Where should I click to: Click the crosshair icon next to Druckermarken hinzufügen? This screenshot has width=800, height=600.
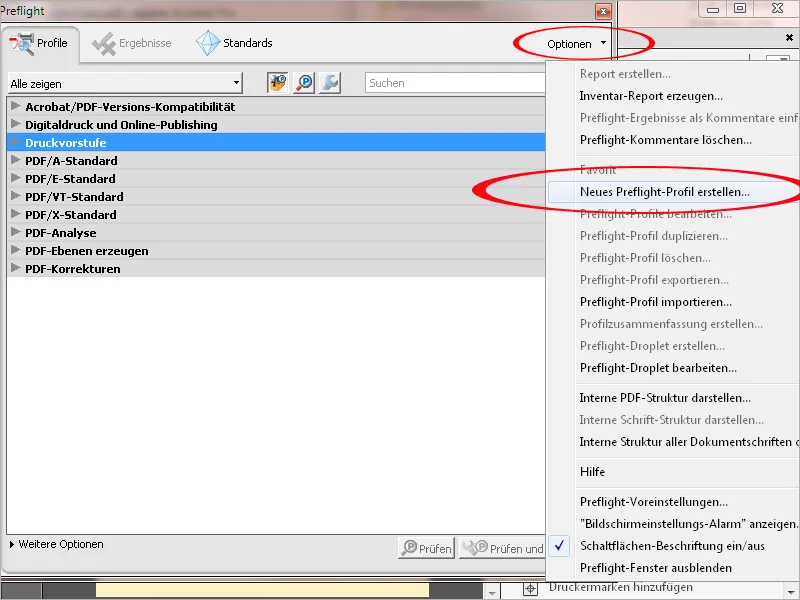tap(530, 588)
